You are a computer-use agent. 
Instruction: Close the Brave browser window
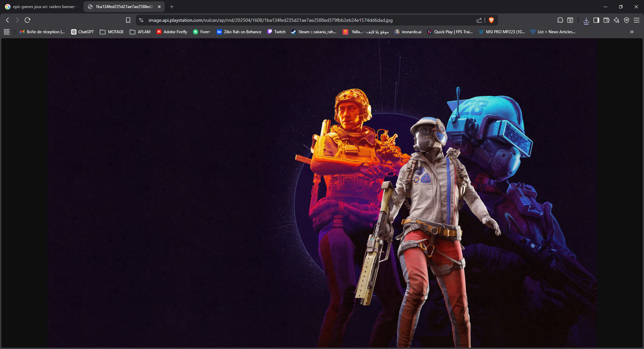[636, 7]
